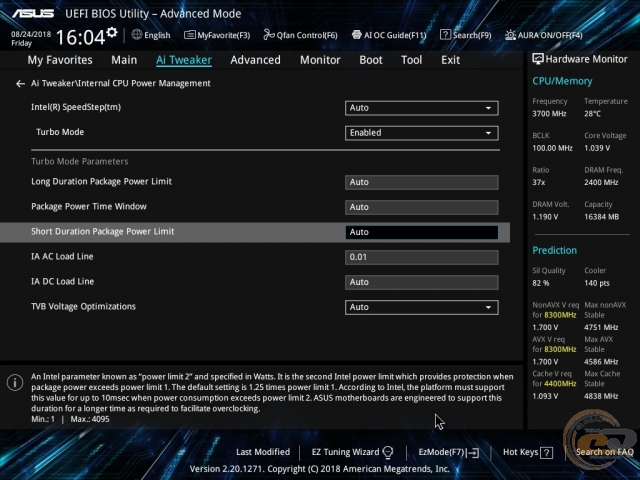Viewport: 640px width, 480px height.
Task: Click the Search(F9) question mark icon
Action: [x=445, y=35]
